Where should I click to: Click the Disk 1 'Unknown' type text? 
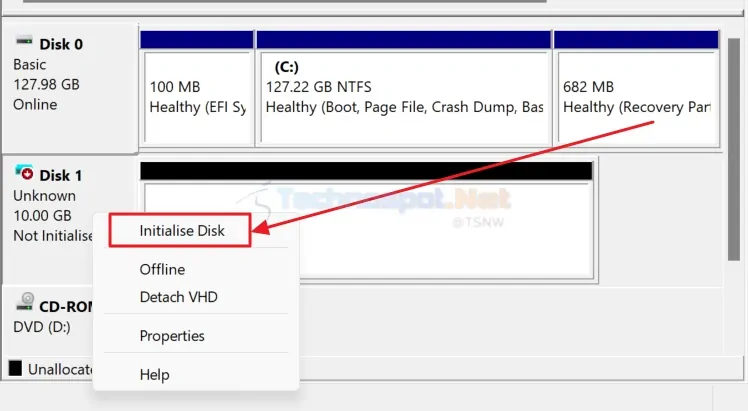click(44, 195)
